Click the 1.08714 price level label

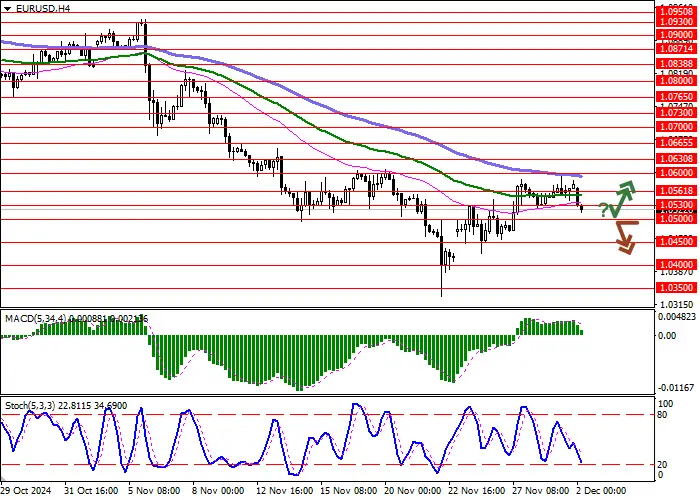coord(677,48)
